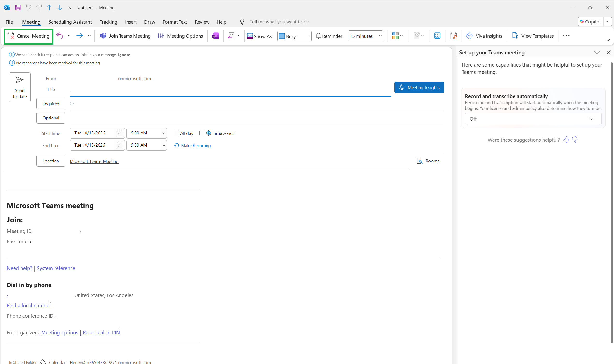Click the Viva Insights button
This screenshot has height=364, width=614.
coord(484,36)
